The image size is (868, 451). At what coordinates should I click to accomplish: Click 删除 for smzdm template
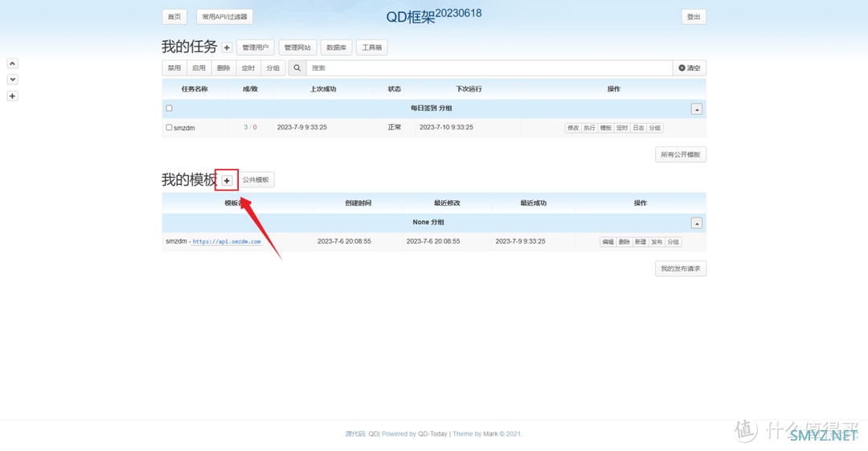624,242
